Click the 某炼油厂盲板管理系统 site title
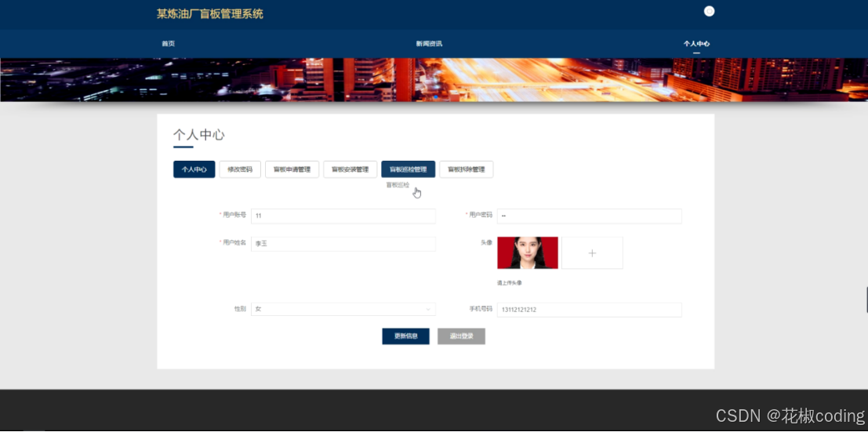 (x=210, y=14)
